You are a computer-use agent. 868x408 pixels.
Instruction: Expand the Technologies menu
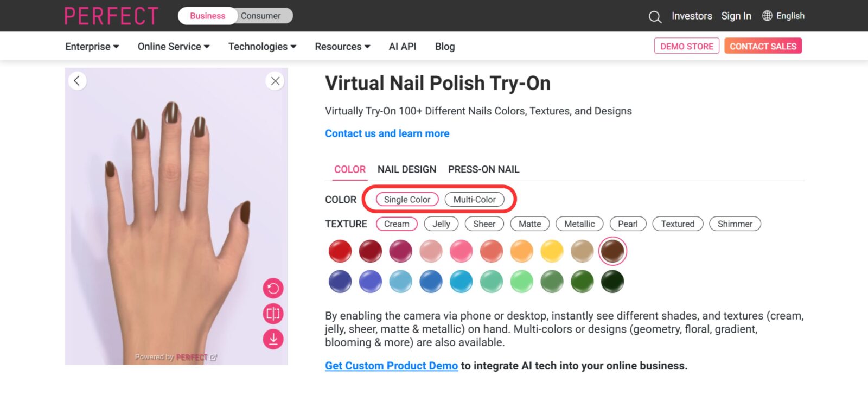[x=263, y=47]
